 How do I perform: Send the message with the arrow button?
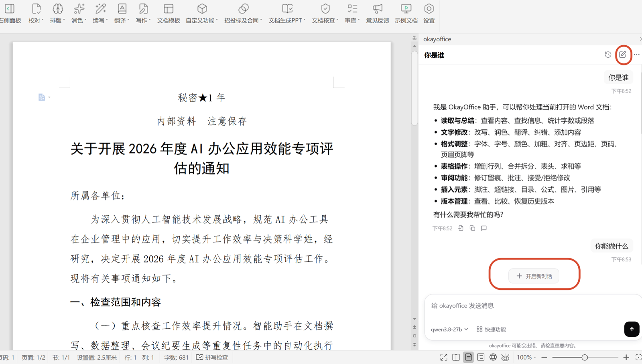click(632, 329)
